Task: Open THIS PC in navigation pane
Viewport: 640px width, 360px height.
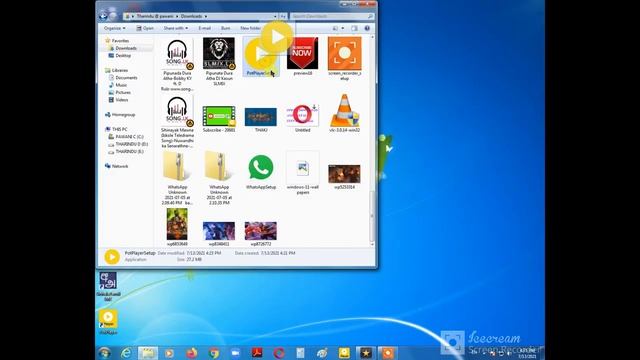Action: click(x=120, y=129)
